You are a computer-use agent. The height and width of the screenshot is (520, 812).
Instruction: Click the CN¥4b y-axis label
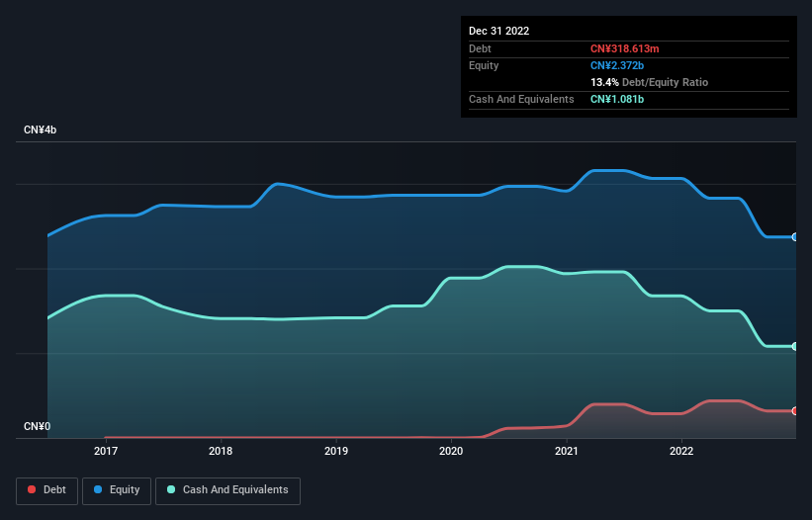point(40,130)
